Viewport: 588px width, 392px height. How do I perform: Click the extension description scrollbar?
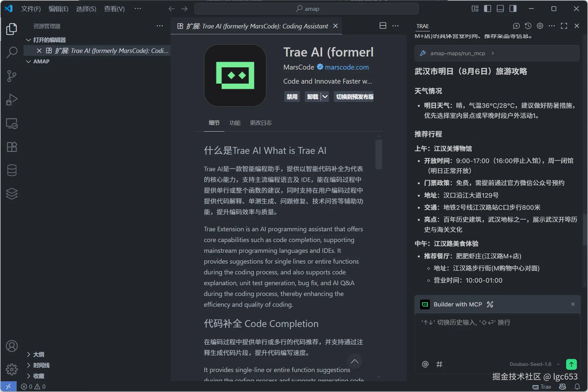pyautogui.click(x=379, y=155)
